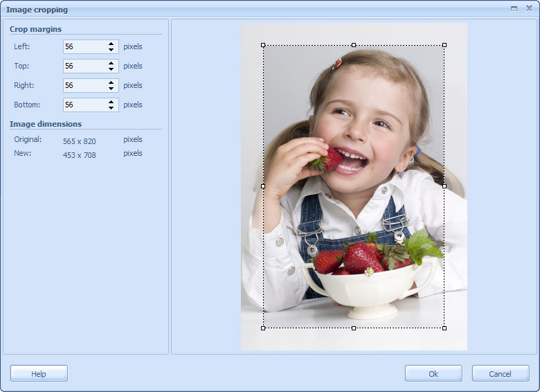Open the Help button
540x392 pixels.
click(39, 374)
